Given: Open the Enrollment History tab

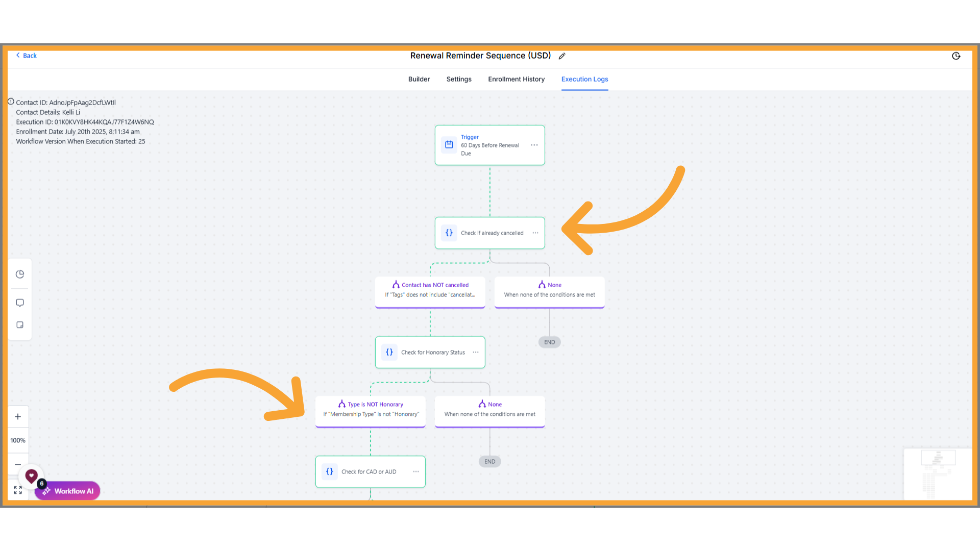Looking at the screenshot, I should [516, 79].
